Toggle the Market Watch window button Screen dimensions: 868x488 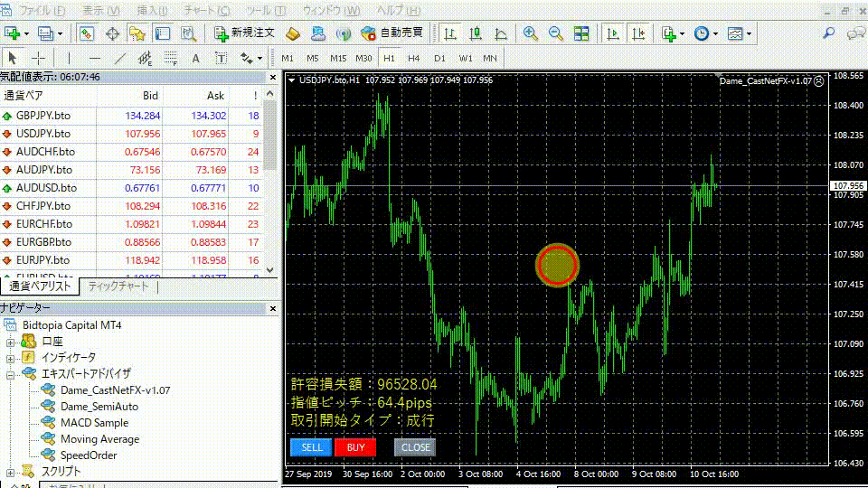tap(87, 33)
